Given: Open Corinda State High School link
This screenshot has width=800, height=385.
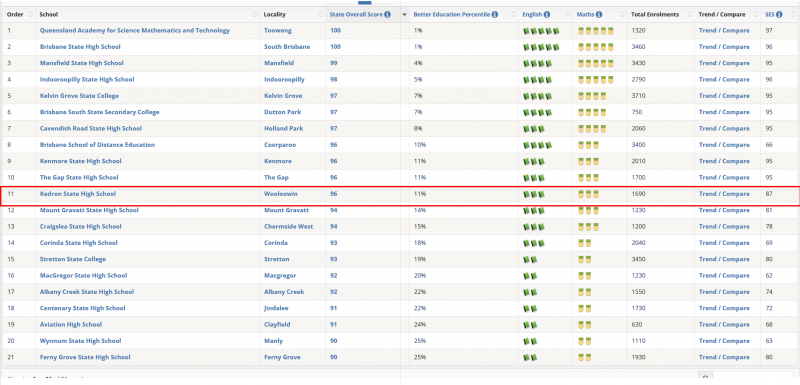Looking at the screenshot, I should click(x=79, y=243).
